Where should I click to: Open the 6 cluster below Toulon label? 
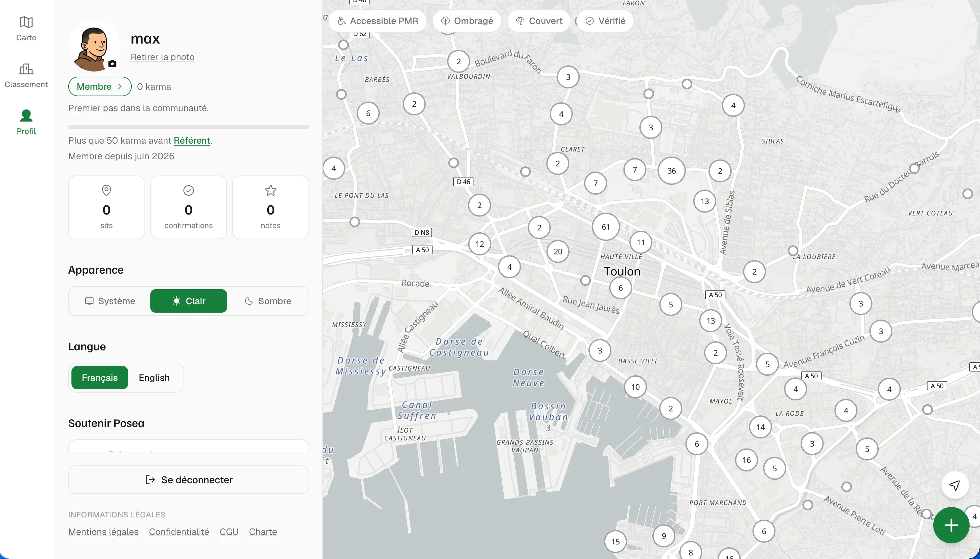tap(621, 288)
